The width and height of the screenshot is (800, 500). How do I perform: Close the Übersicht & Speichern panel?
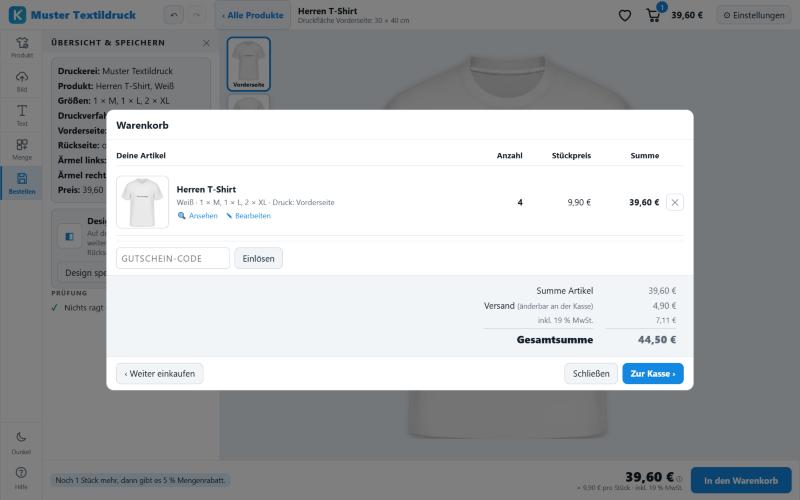pos(206,43)
